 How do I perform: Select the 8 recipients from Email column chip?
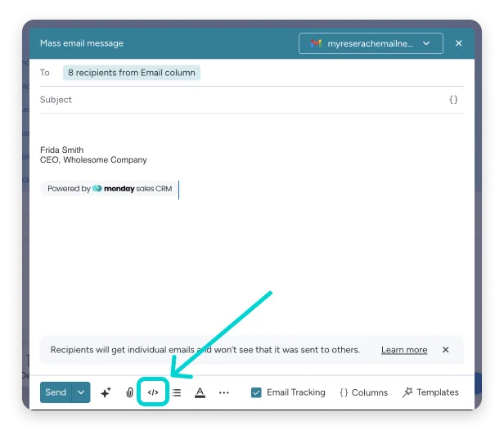point(132,73)
